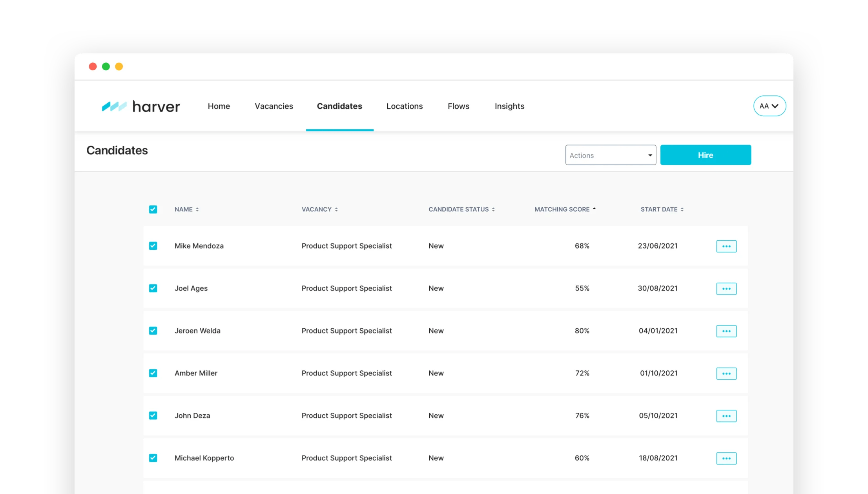Expand the AA account menu

point(769,106)
